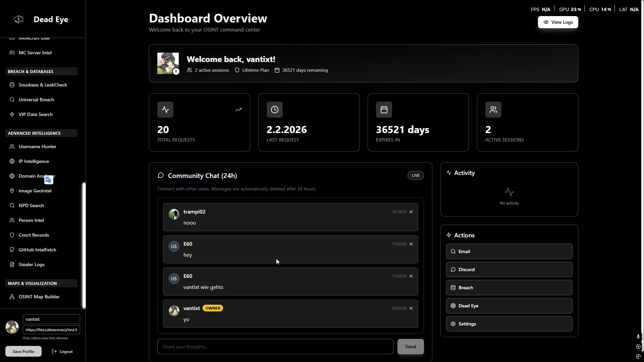Collapse the Advanced Intelligence section header
Screen dimensions: 644x362
(41, 133)
